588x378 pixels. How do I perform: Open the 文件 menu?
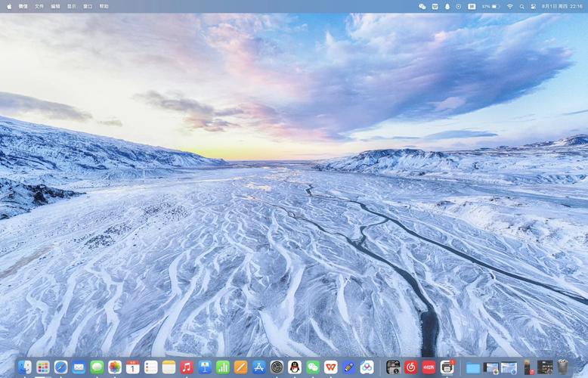point(39,6)
